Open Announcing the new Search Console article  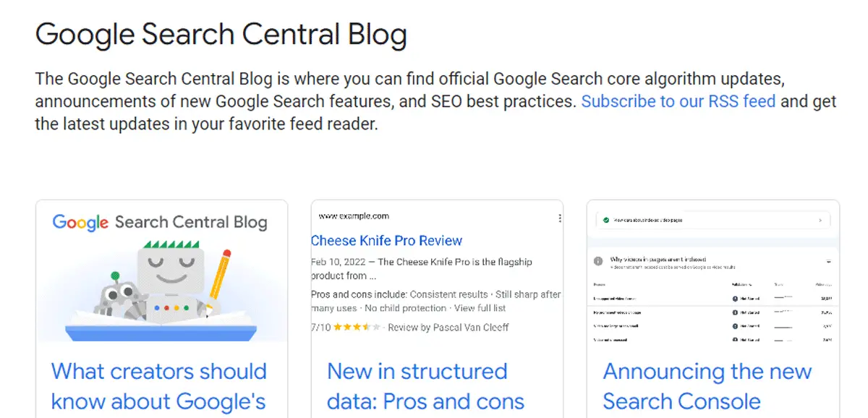click(707, 386)
